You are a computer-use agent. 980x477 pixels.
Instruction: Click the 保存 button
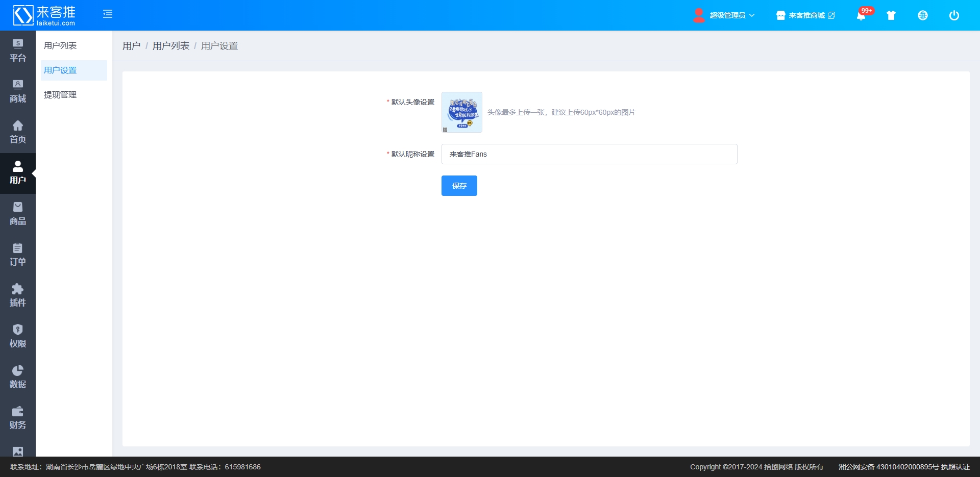[x=459, y=186]
